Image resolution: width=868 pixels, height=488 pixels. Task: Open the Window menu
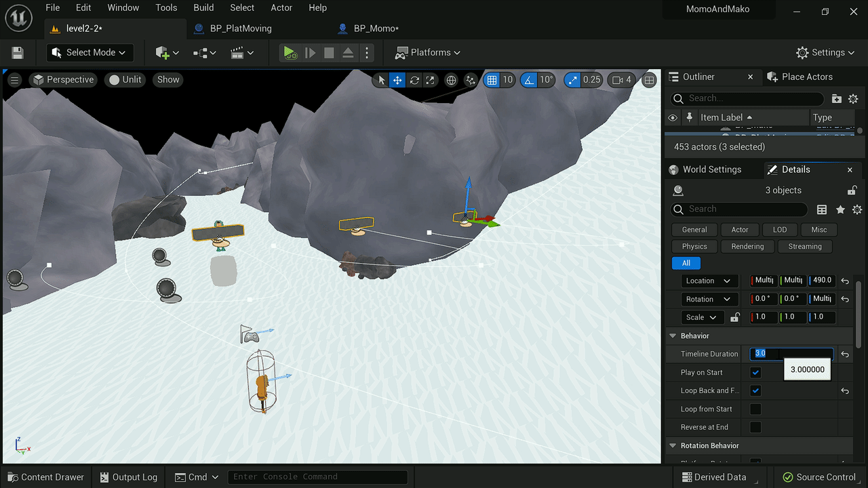(123, 8)
